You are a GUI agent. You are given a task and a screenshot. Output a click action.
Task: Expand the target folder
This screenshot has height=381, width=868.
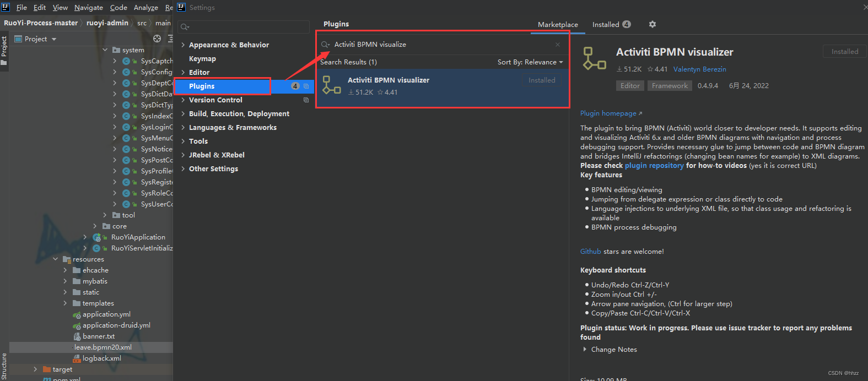[35, 369]
